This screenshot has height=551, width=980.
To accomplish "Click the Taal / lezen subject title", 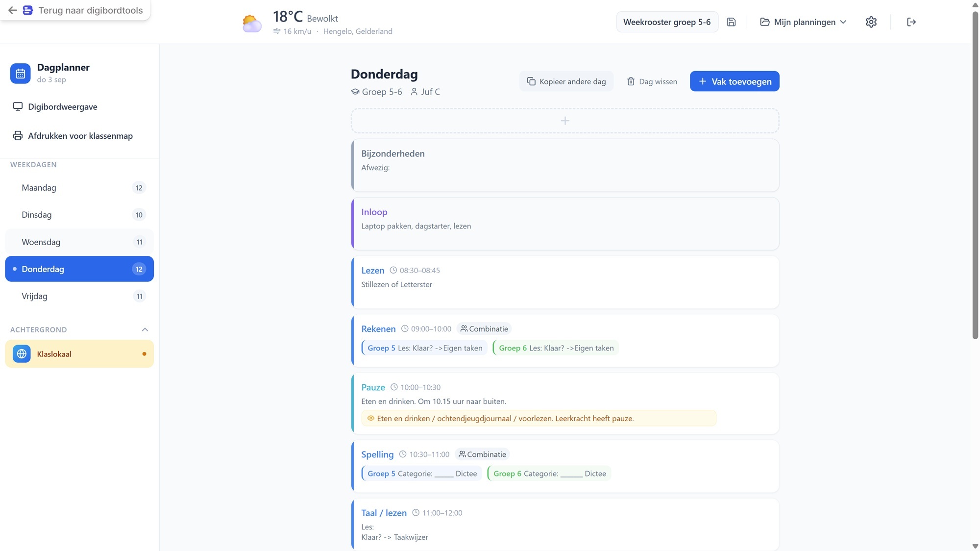I will (x=384, y=513).
